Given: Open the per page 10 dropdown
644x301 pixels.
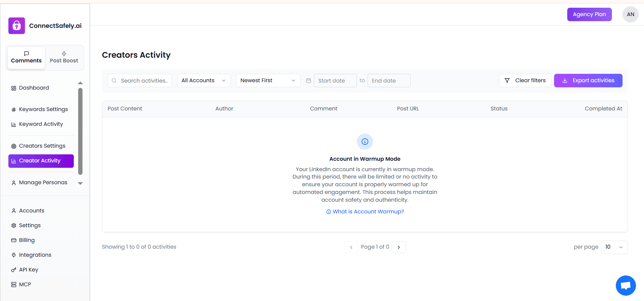Looking at the screenshot, I should [614, 247].
